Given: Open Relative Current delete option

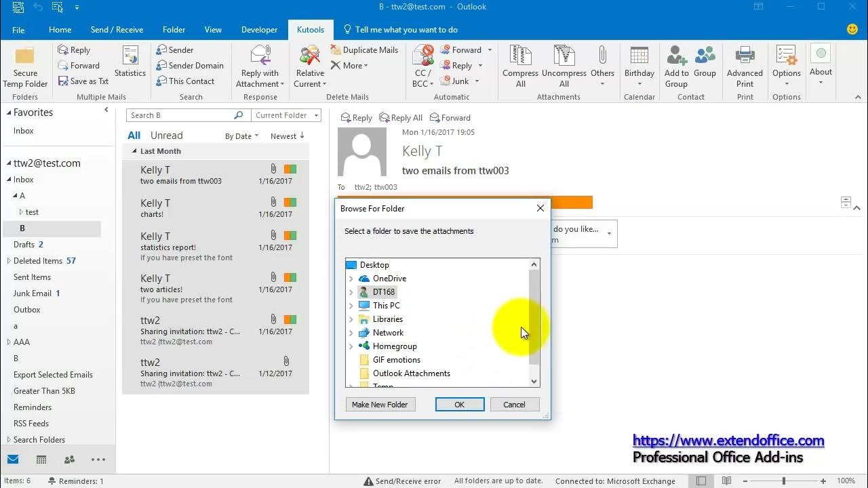Looking at the screenshot, I should click(x=310, y=67).
